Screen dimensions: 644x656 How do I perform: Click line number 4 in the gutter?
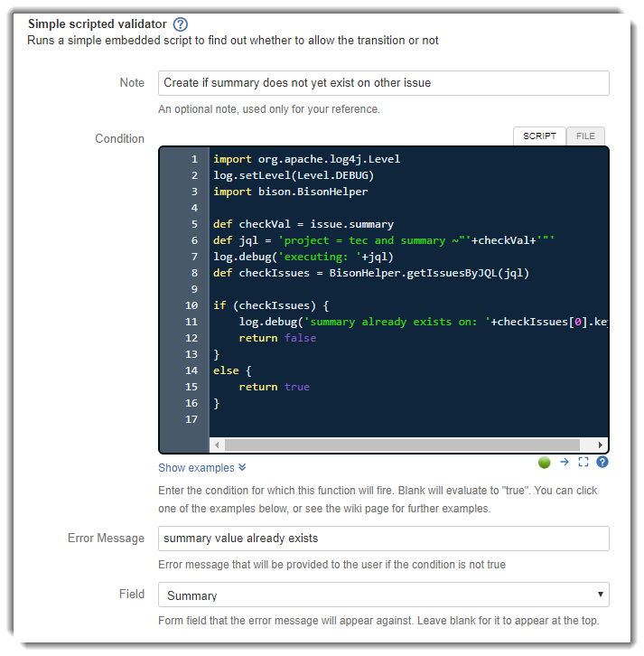[194, 208]
